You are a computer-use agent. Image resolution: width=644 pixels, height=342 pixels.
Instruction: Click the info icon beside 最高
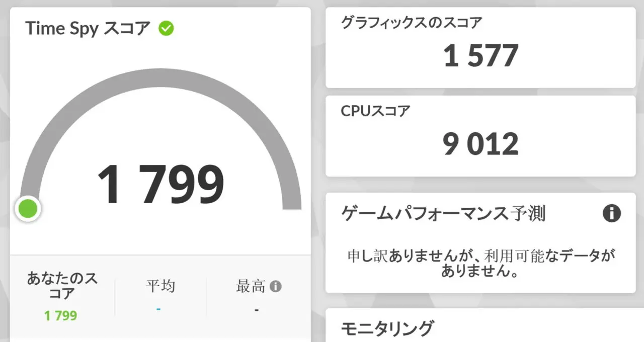point(275,287)
